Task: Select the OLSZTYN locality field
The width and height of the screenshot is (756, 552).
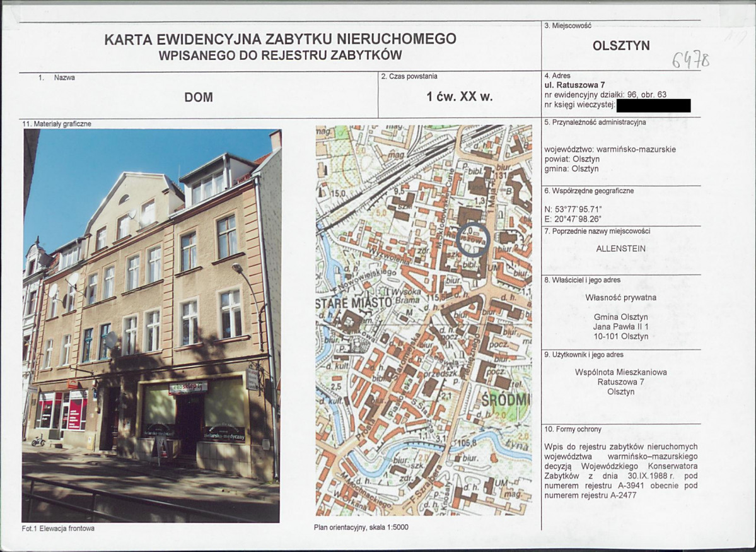Action: click(623, 45)
